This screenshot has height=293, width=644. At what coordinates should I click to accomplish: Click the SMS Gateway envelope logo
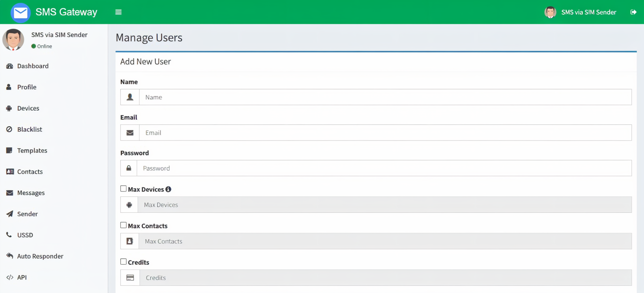point(20,13)
